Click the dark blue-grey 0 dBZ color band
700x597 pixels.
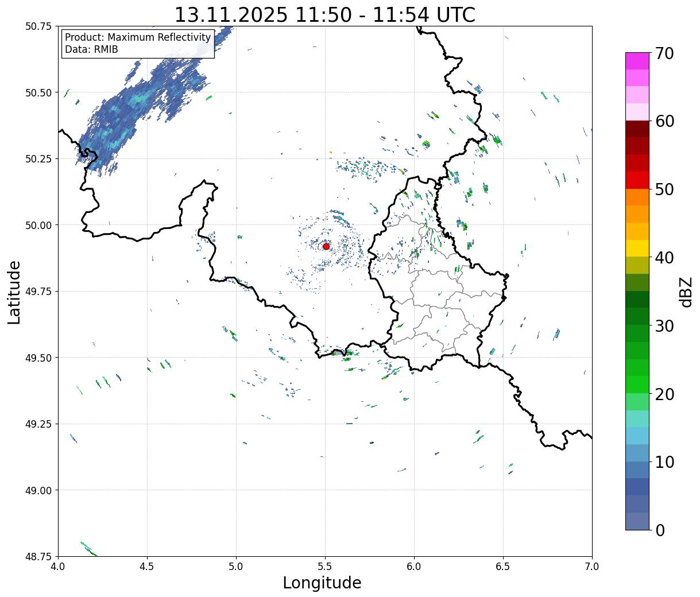point(637,521)
